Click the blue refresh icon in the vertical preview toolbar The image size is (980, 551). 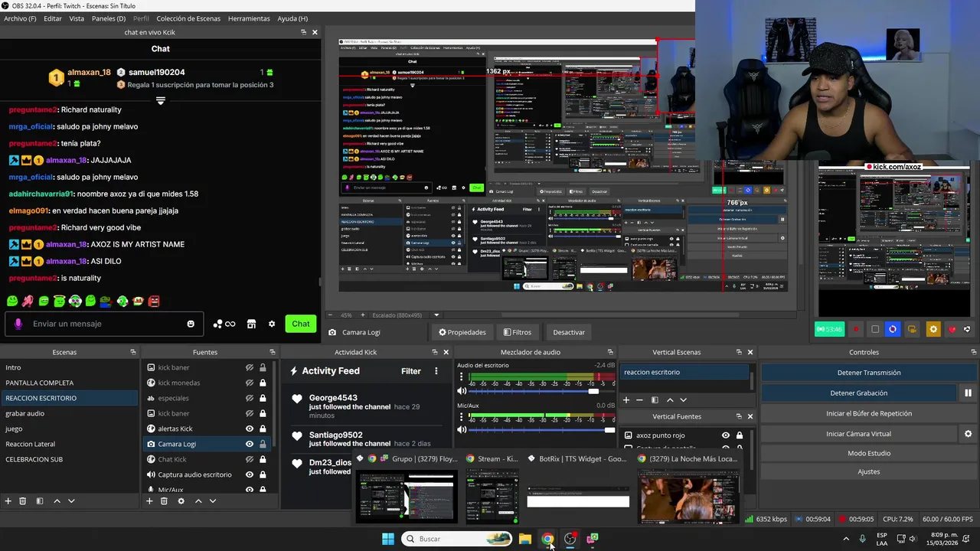tap(893, 329)
